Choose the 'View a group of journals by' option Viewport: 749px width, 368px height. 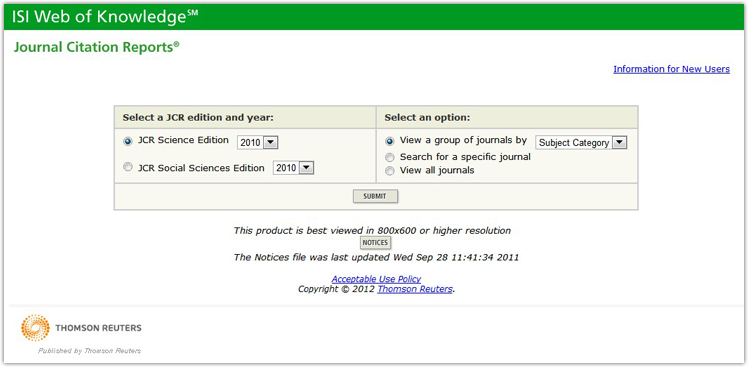click(x=390, y=141)
